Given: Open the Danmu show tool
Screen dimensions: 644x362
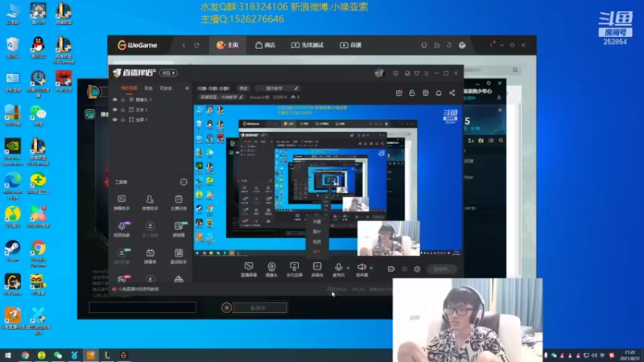Looking at the screenshot, I should pos(150,256).
